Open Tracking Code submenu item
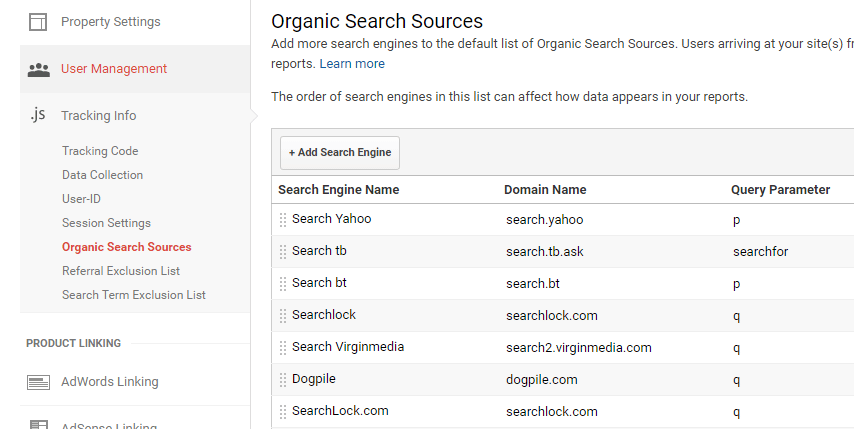This screenshot has width=854, height=429. click(x=100, y=151)
